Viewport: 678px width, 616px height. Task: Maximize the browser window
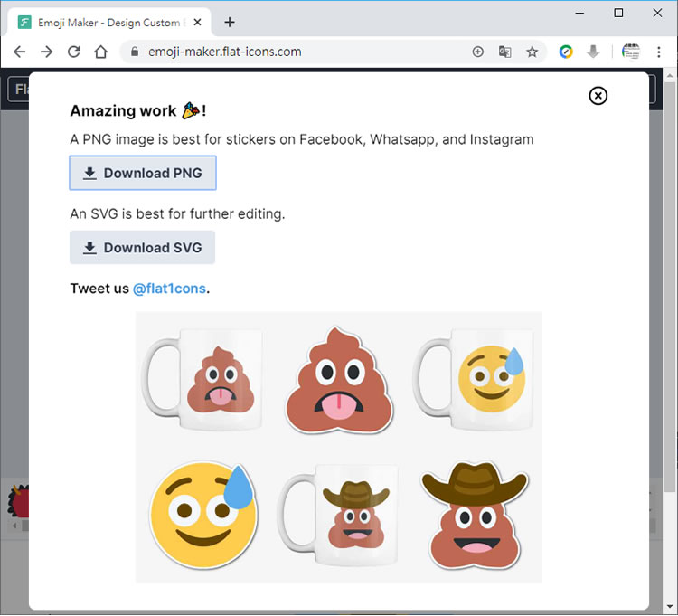(x=618, y=13)
